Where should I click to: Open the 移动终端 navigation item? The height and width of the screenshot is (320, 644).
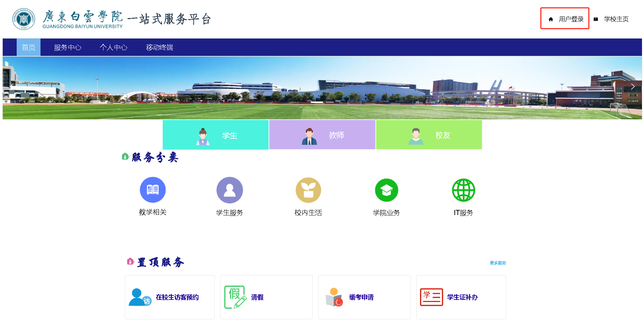[x=159, y=47]
